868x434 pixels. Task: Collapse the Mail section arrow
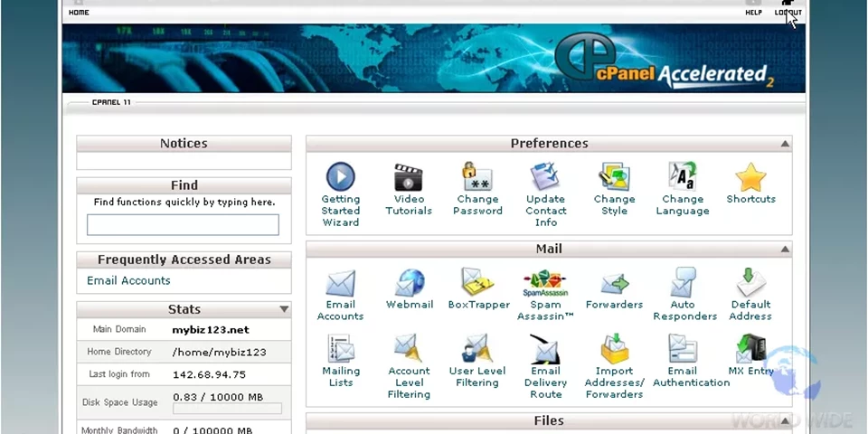click(x=785, y=250)
